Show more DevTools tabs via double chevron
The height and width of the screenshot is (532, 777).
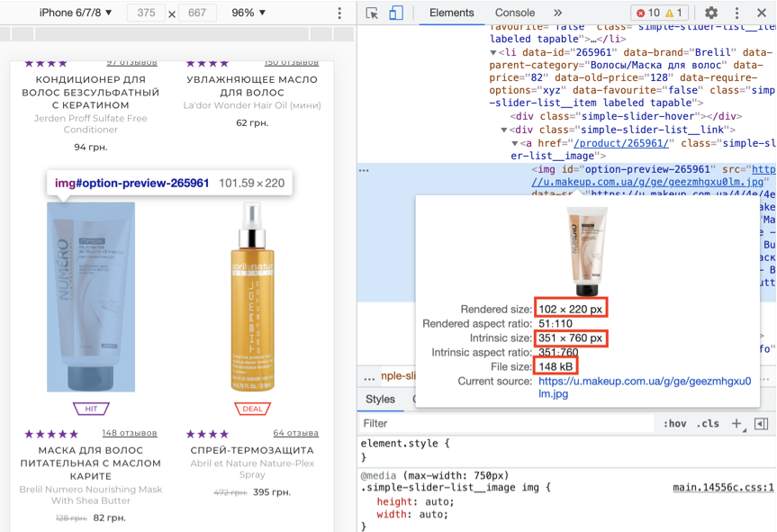coord(557,14)
